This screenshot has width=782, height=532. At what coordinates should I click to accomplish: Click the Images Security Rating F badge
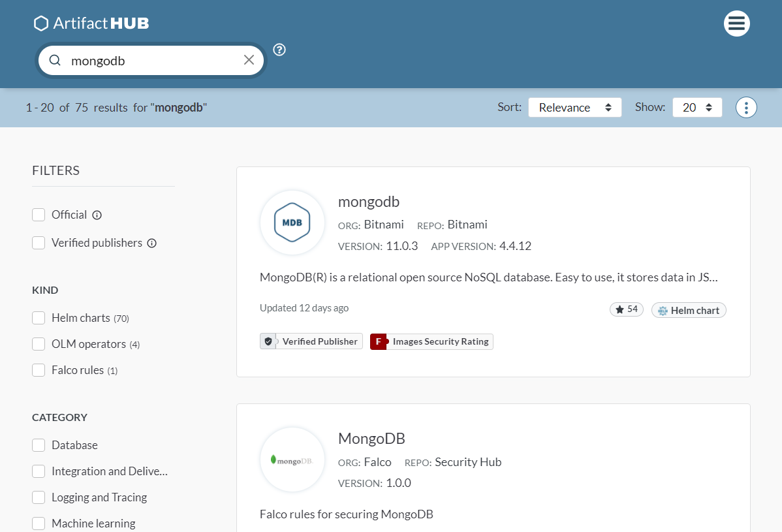[431, 341]
